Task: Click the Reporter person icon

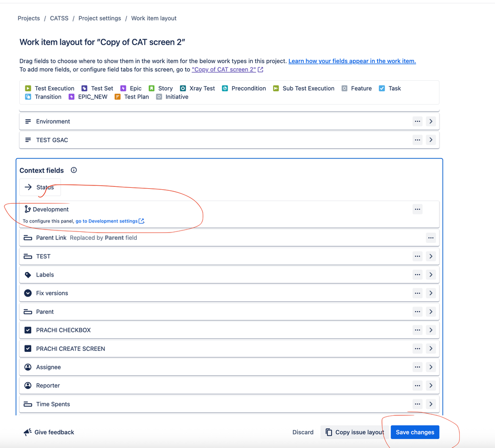Action: point(28,386)
